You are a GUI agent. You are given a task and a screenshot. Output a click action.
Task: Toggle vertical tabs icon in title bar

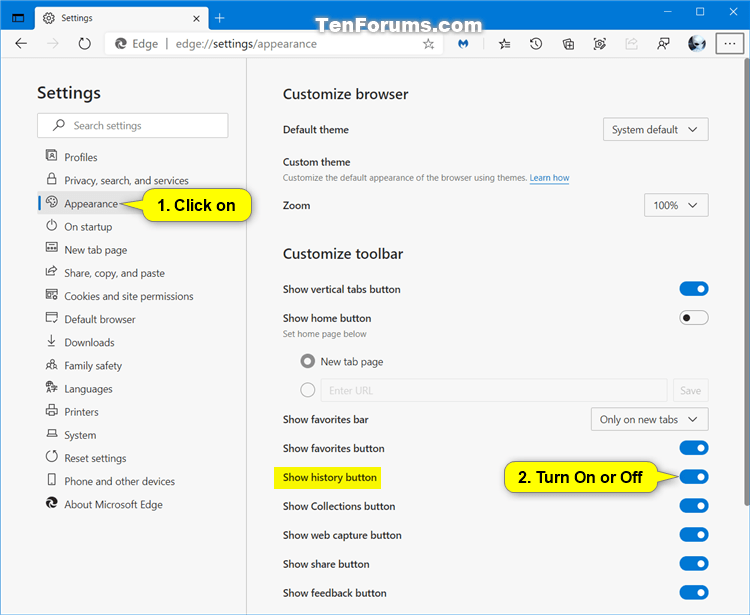tap(18, 18)
